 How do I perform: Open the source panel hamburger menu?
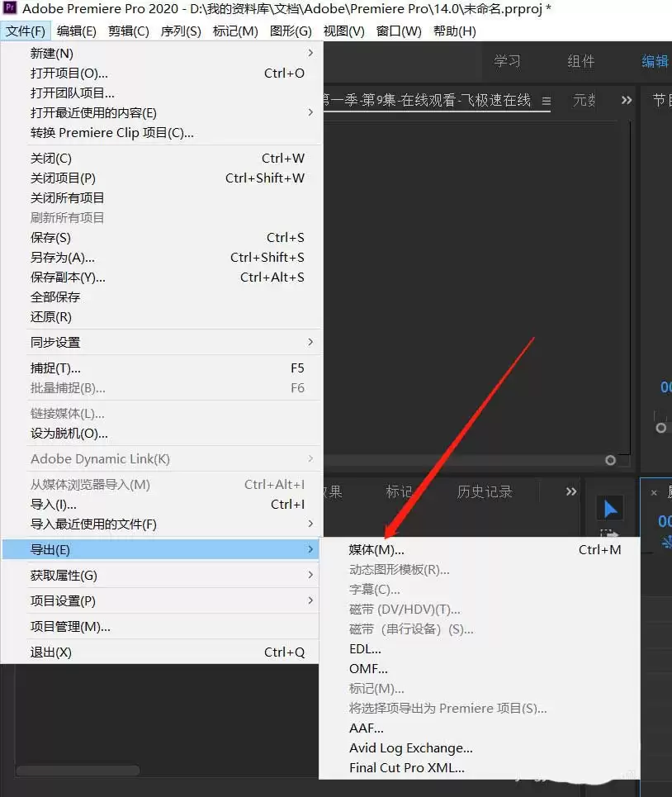[x=546, y=101]
